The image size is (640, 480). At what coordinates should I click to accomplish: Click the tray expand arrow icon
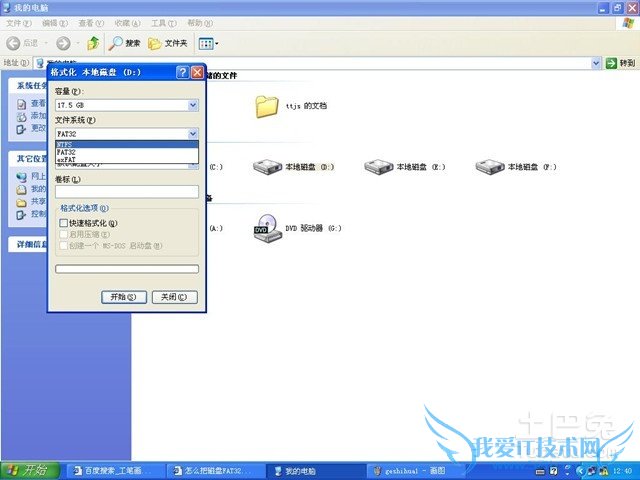tap(580, 471)
